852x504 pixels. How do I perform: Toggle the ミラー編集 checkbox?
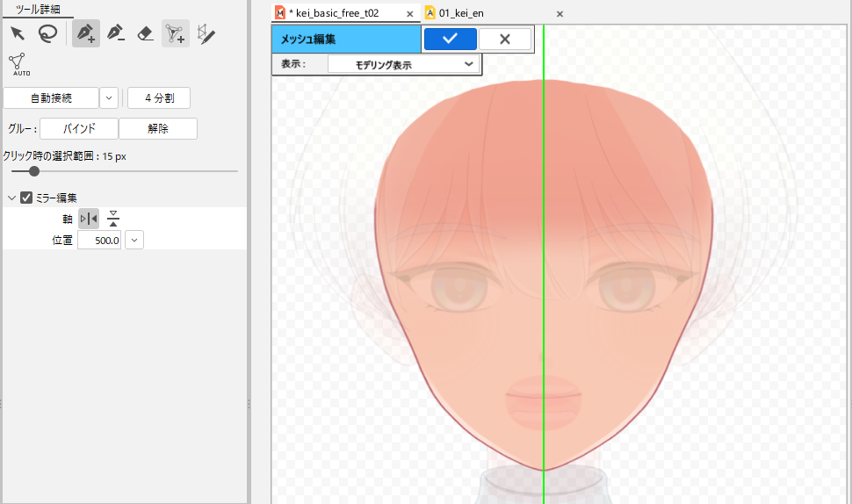tap(26, 198)
